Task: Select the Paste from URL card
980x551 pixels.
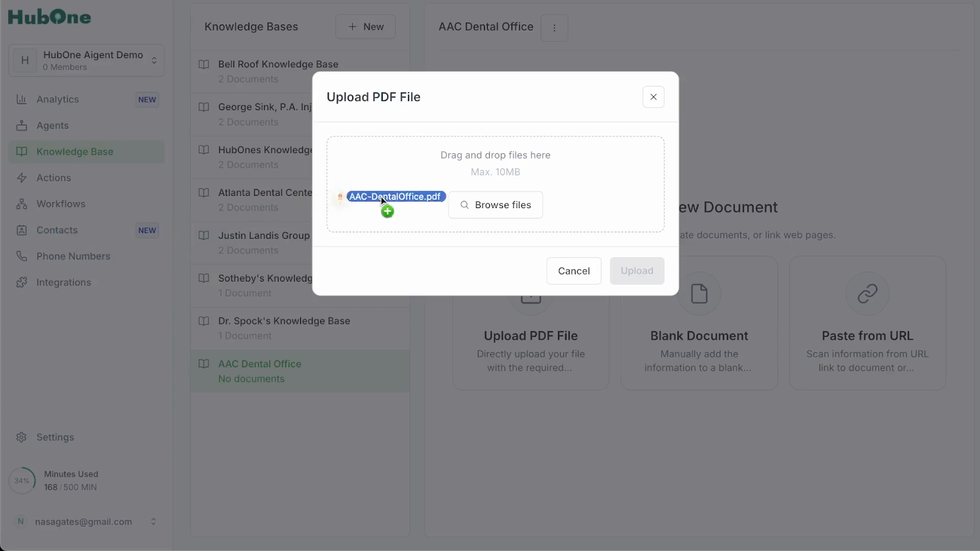Action: click(867, 323)
